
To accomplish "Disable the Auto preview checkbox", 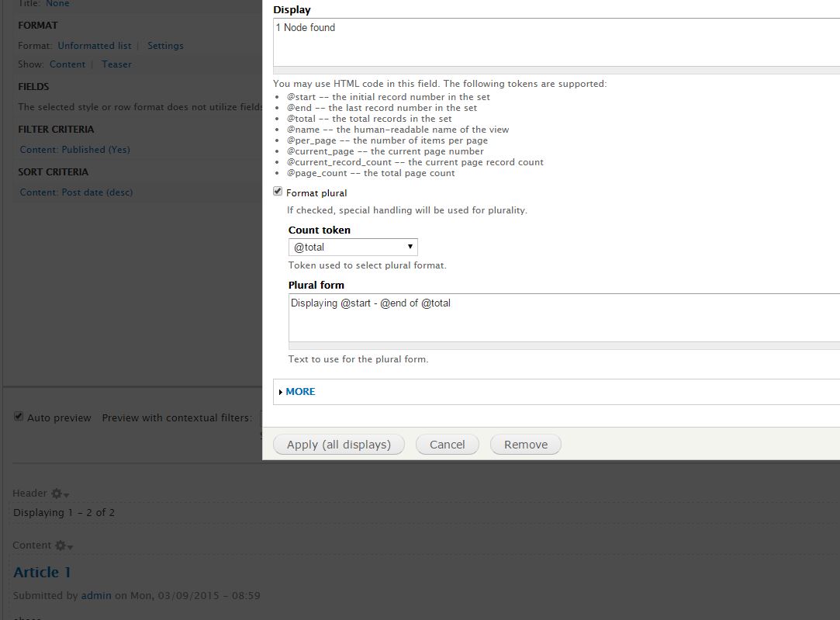I will coord(18,417).
